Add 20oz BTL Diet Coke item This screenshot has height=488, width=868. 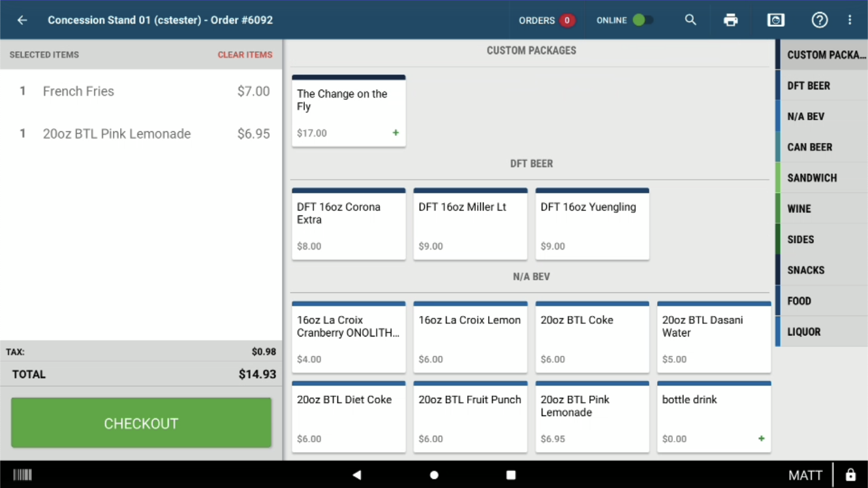[349, 417]
